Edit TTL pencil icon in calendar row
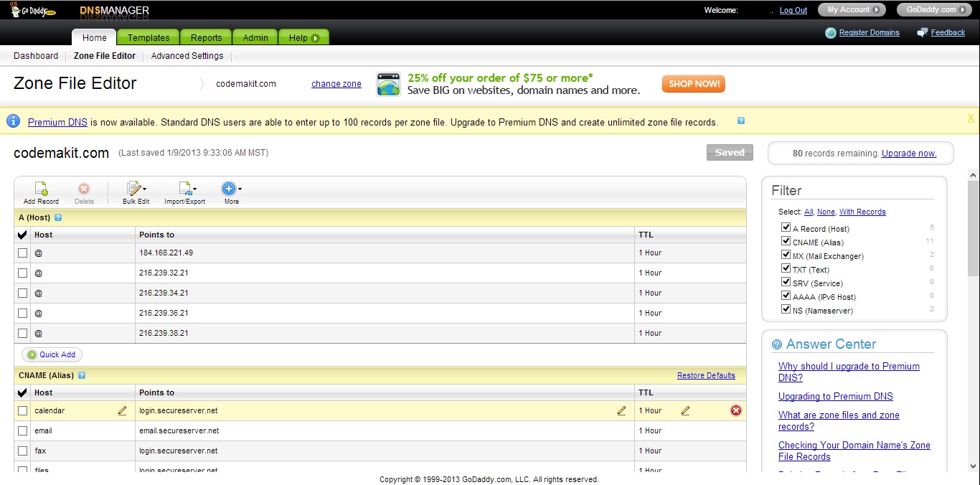The width and height of the screenshot is (980, 485). (685, 410)
